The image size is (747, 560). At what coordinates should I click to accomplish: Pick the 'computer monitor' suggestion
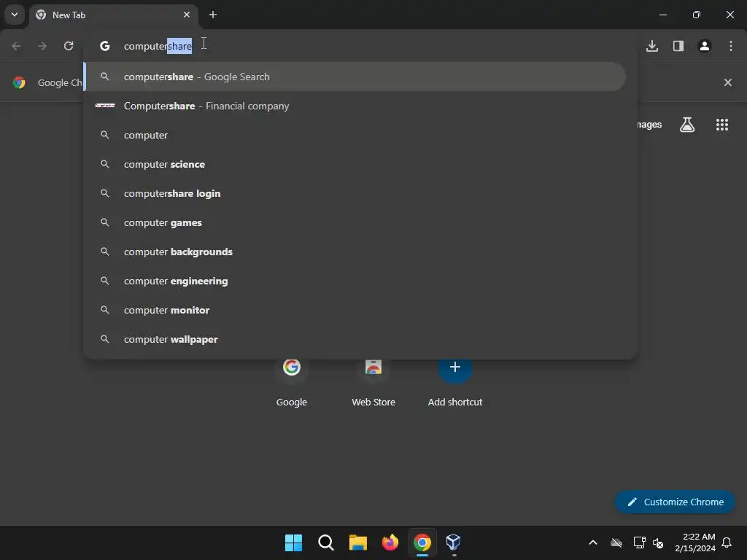click(x=355, y=310)
